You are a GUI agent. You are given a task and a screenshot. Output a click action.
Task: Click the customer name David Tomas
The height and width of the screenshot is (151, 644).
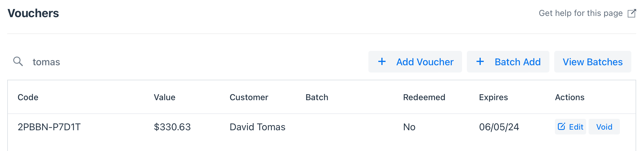click(x=258, y=127)
